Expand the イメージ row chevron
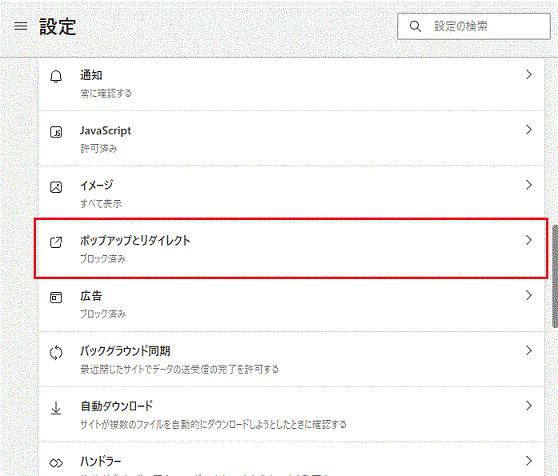The width and height of the screenshot is (558, 476). point(529,185)
